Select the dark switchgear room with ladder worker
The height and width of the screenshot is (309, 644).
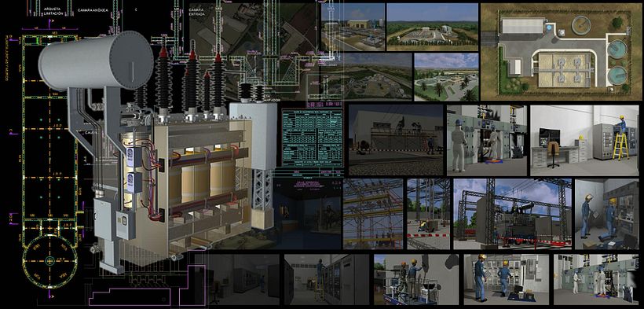coord(327,279)
